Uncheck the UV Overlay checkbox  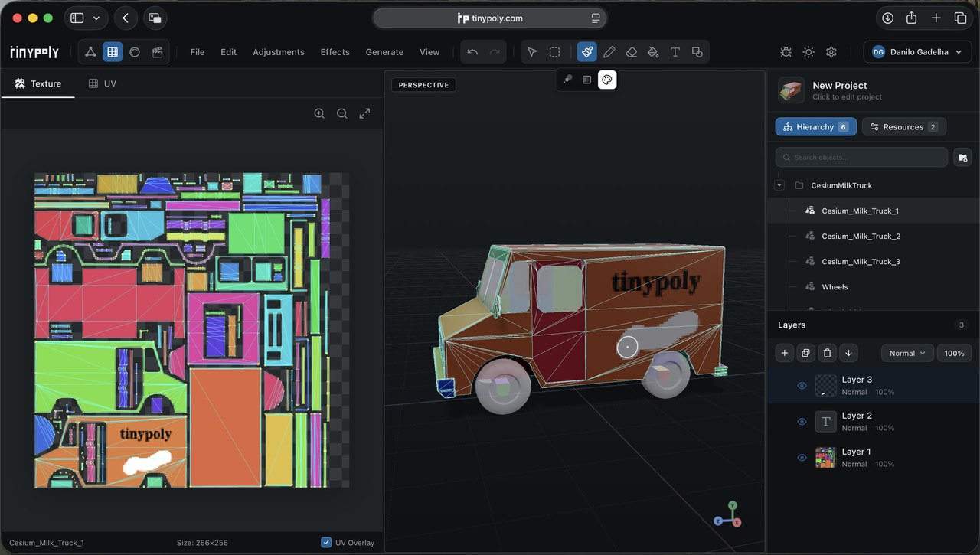tap(326, 542)
